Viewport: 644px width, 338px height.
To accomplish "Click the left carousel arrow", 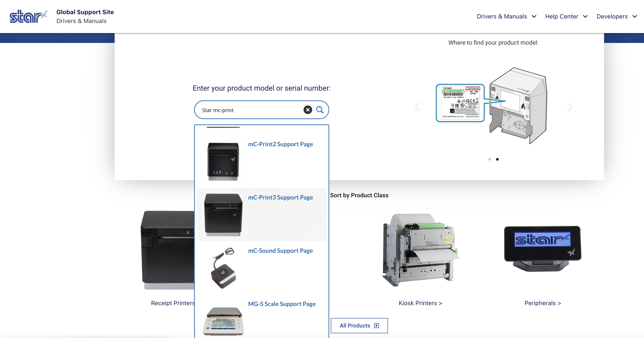I will click(417, 107).
